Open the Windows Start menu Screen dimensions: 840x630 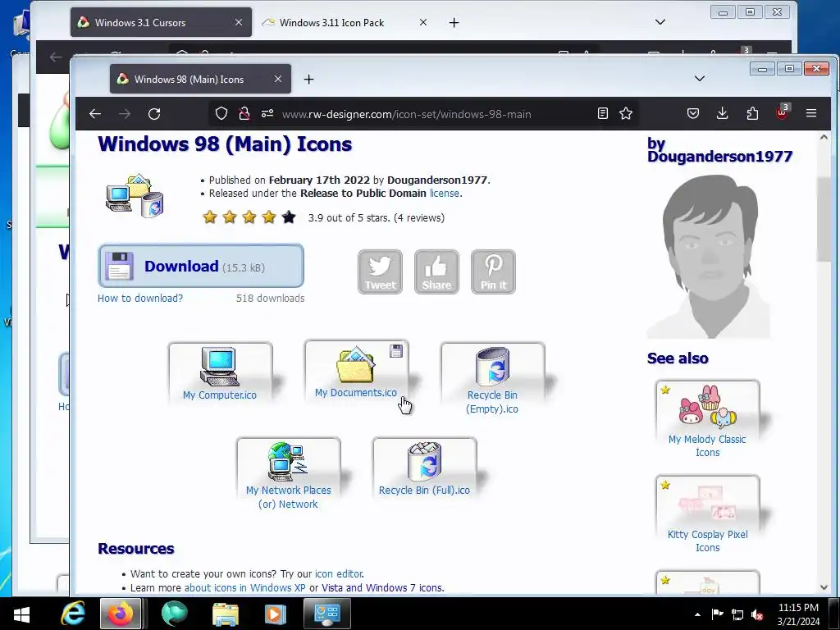click(21, 614)
